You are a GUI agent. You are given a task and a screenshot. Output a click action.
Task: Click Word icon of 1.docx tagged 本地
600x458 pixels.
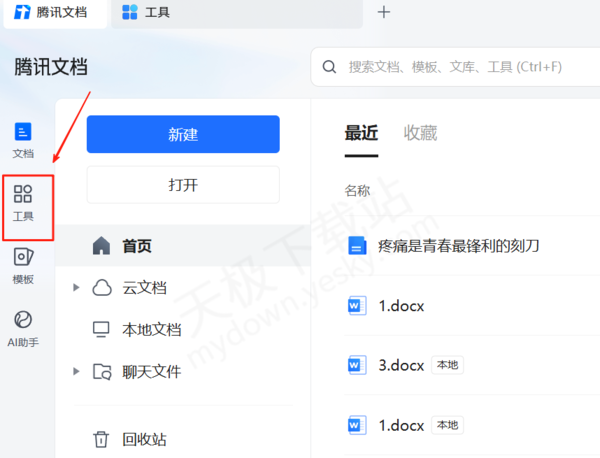357,425
